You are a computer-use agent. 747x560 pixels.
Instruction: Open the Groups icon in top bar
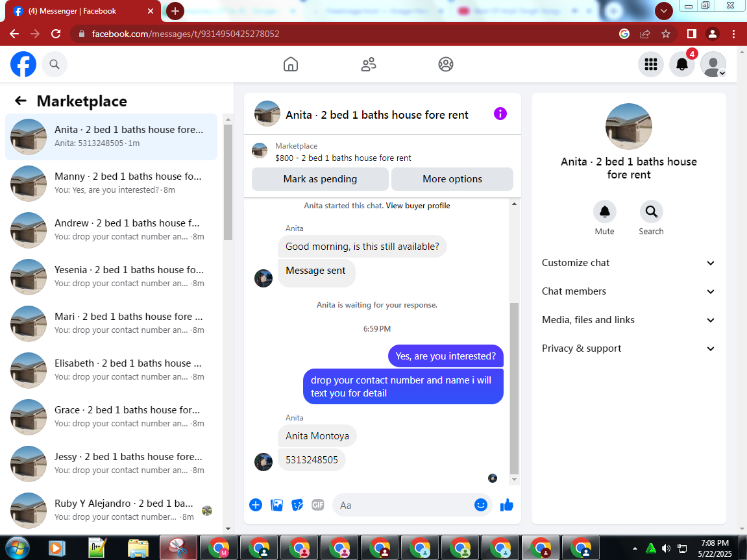446,64
